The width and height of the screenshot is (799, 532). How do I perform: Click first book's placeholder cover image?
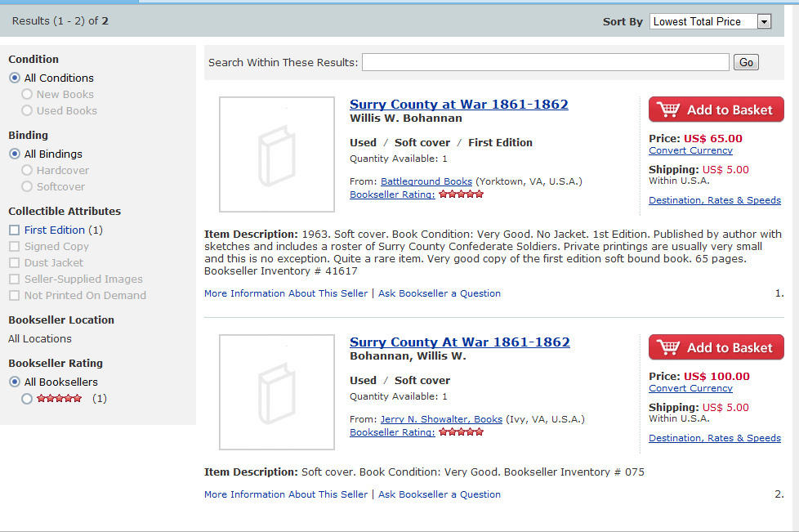point(277,154)
